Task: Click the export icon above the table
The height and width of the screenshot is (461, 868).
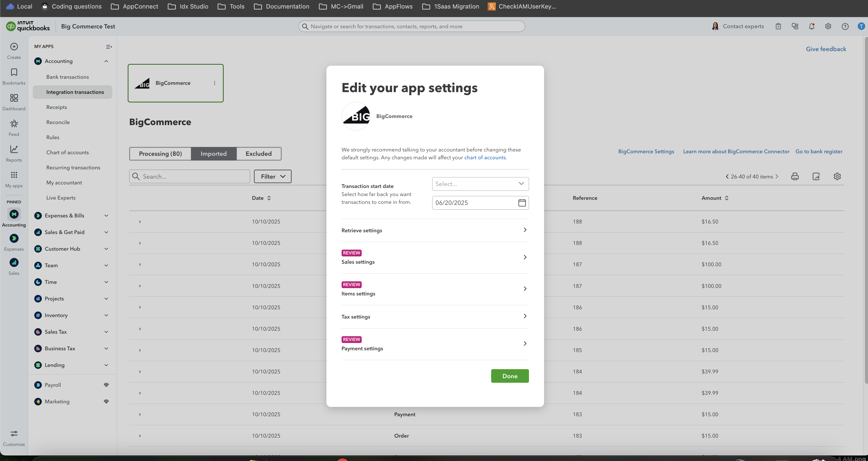Action: click(816, 176)
